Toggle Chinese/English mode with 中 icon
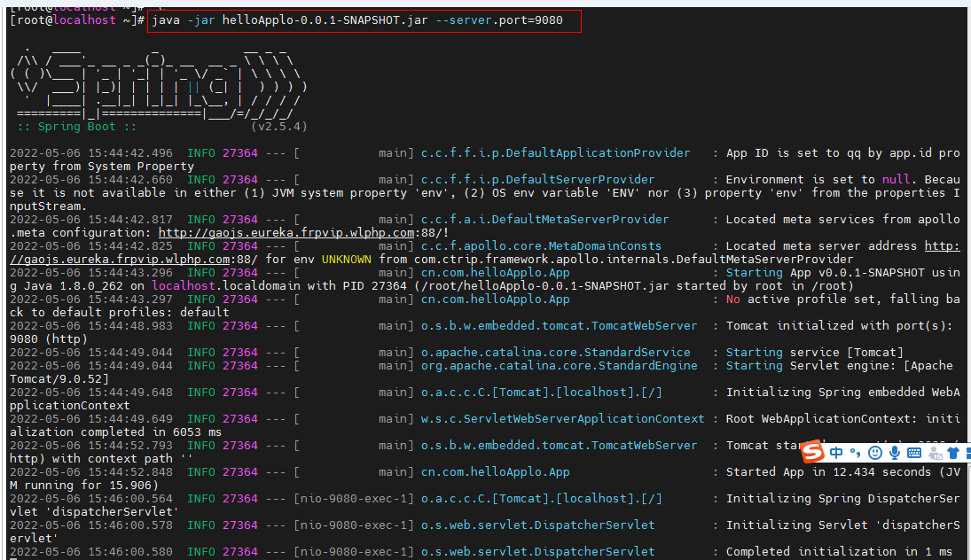This screenshot has height=560, width=971. click(836, 453)
